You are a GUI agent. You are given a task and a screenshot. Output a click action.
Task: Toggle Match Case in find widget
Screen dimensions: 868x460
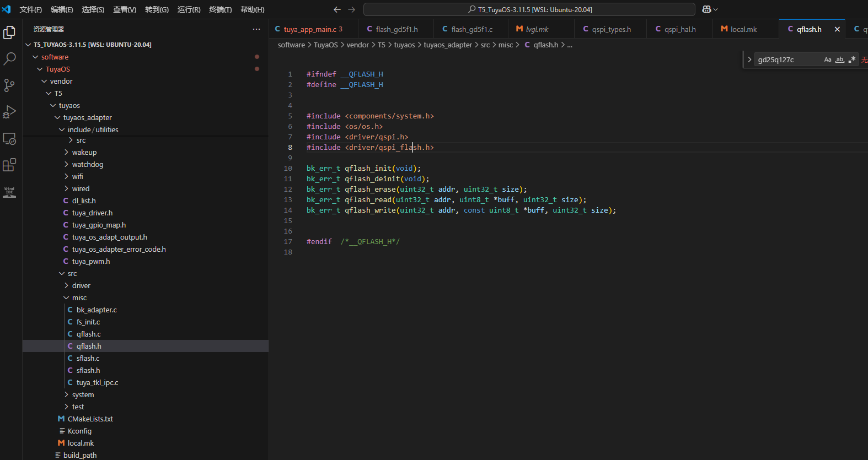point(828,59)
